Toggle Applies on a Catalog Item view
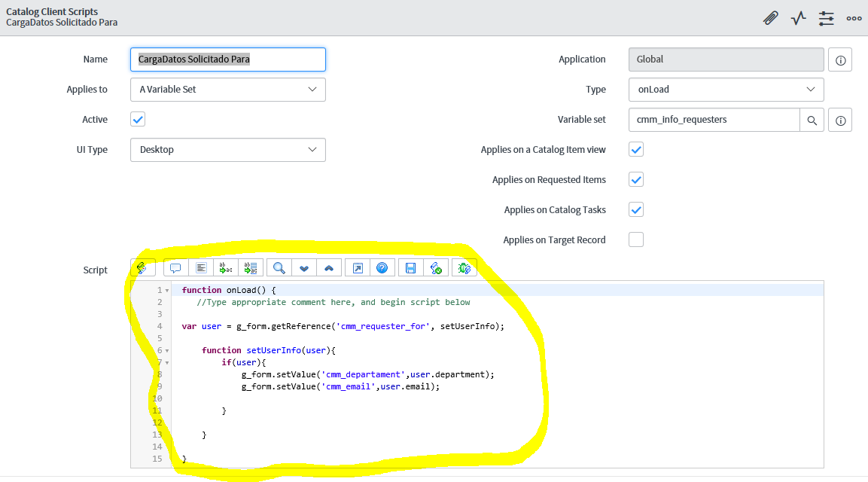This screenshot has width=868, height=482. pyautogui.click(x=636, y=150)
